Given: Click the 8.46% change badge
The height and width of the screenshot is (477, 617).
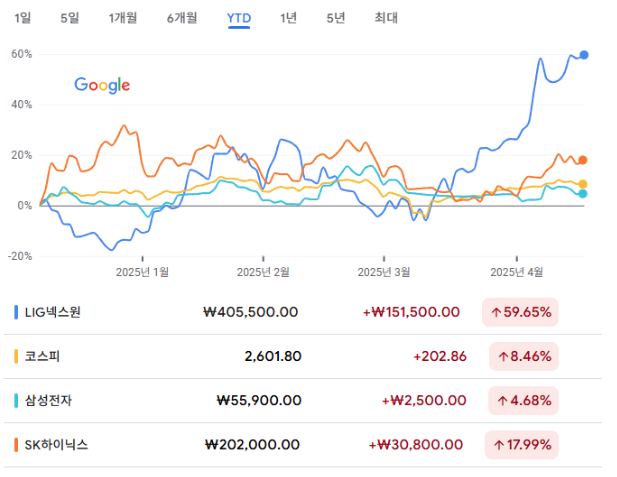Looking at the screenshot, I should pos(524,357).
